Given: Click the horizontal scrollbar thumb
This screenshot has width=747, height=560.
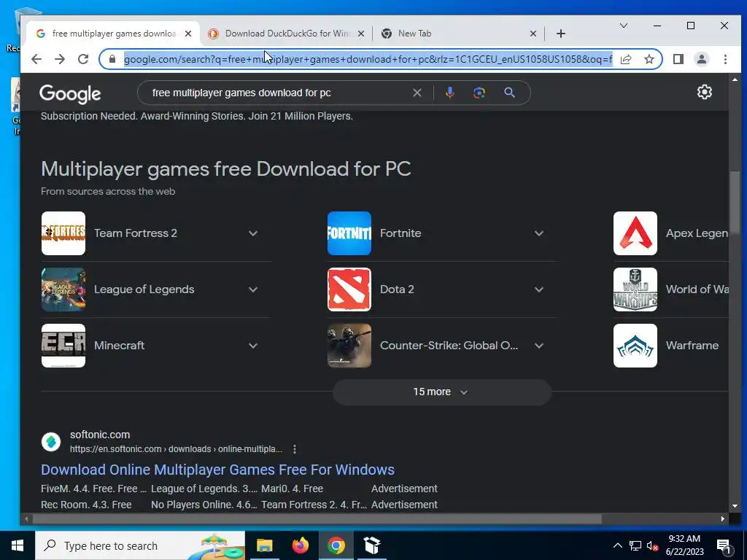Looking at the screenshot, I should click(x=317, y=519).
